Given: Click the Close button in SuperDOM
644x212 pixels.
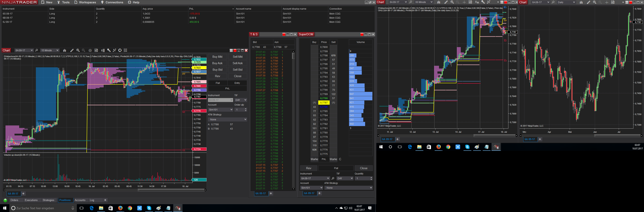Looking at the screenshot, I should click(x=364, y=168).
